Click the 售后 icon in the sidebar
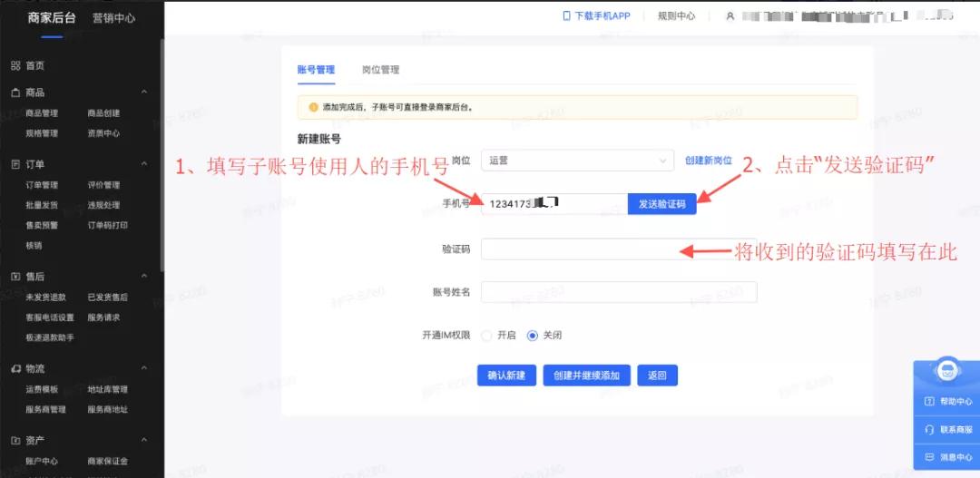The height and width of the screenshot is (478, 980). point(15,276)
